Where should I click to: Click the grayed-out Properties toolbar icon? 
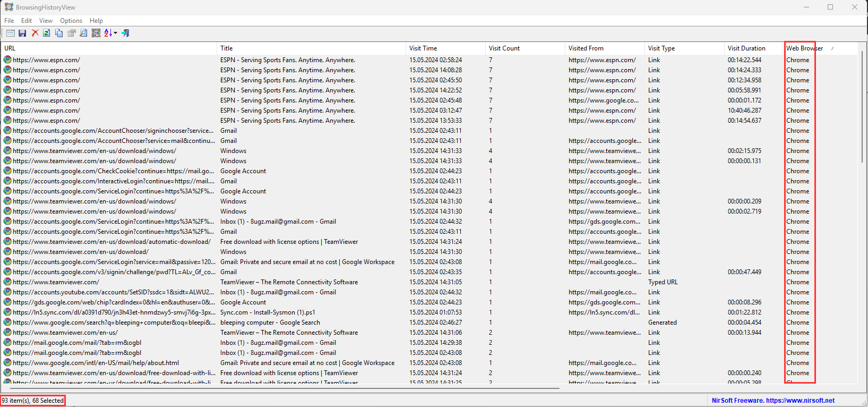pos(71,33)
